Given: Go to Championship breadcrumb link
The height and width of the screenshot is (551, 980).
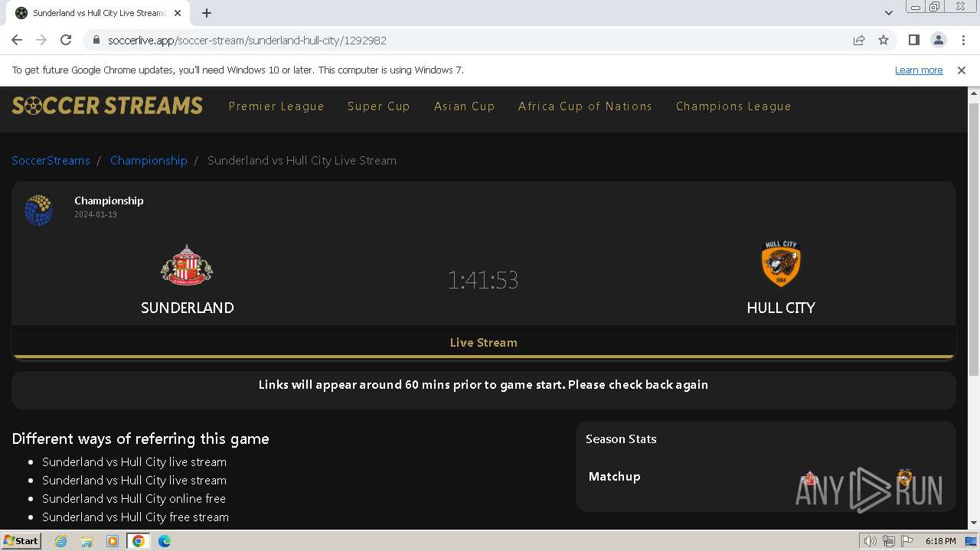Looking at the screenshot, I should (x=149, y=161).
